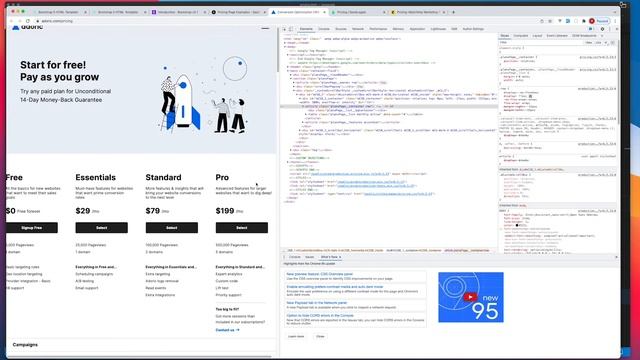This screenshot has width=640, height=360.
Task: Add a new style rule with the plus icon
Action: tap(606, 42)
